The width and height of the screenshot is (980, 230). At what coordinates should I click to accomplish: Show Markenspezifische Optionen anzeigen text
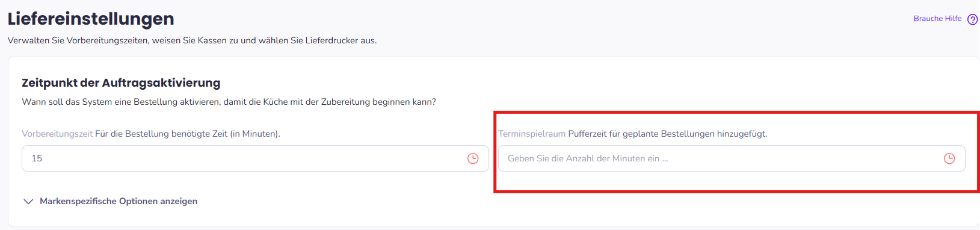click(x=119, y=201)
